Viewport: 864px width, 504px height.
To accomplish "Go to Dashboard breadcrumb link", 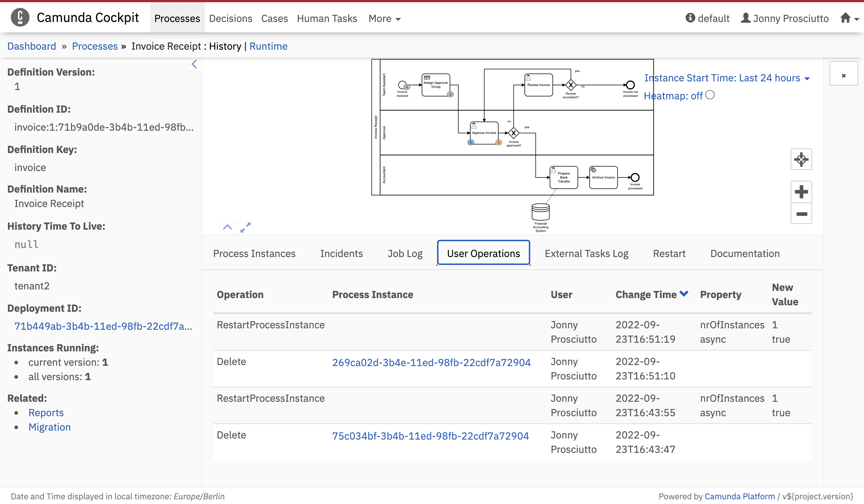I will pos(32,46).
